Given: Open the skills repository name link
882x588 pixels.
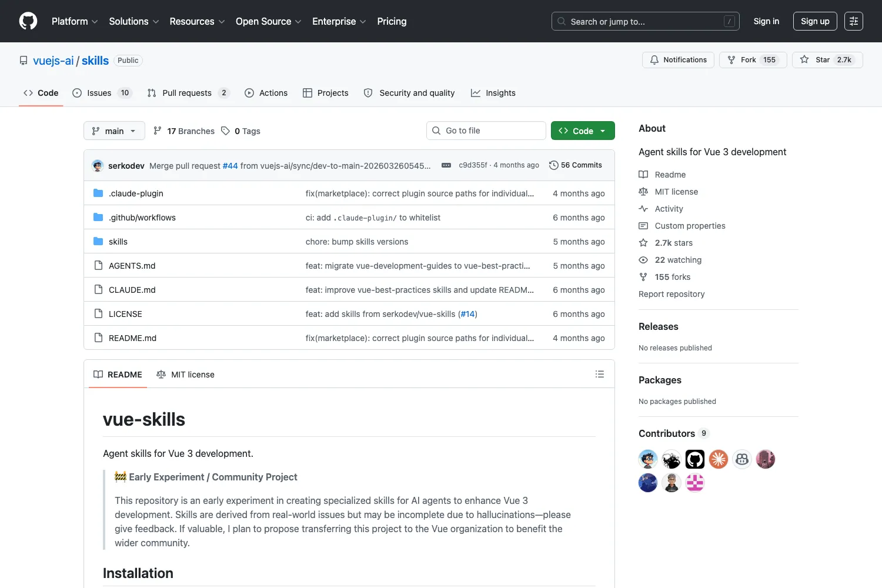Looking at the screenshot, I should click(x=95, y=61).
